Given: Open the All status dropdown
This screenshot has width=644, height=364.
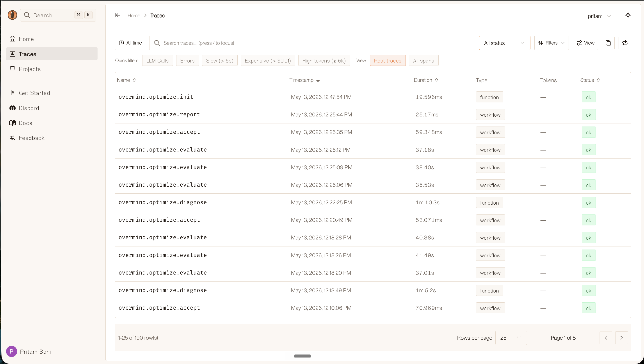Looking at the screenshot, I should 505,43.
